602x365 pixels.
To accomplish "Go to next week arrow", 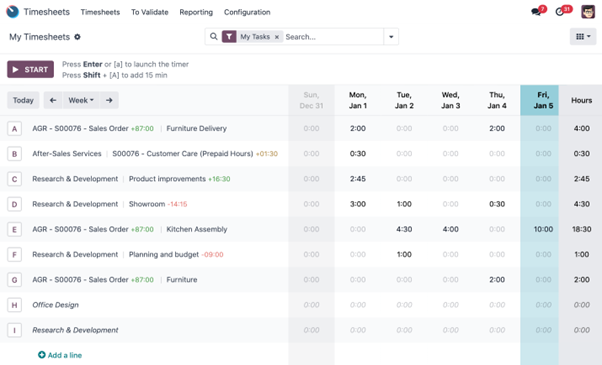I will click(109, 100).
